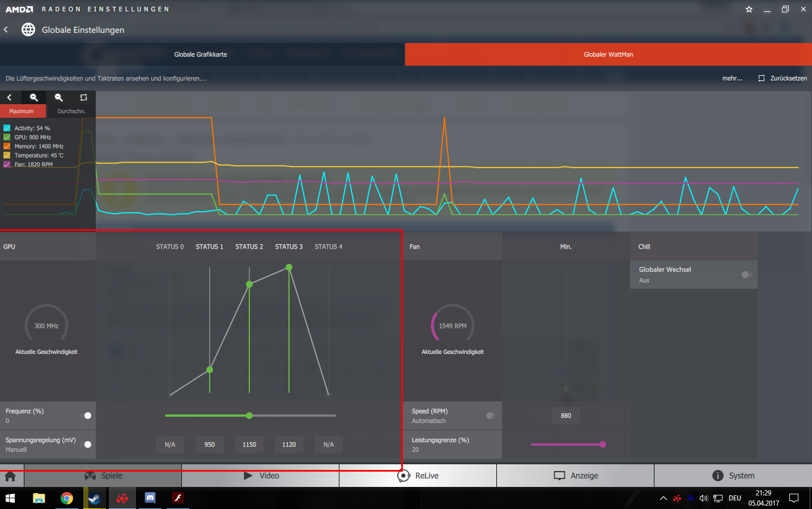Open the Video tab
The image size is (812, 509).
[261, 476]
